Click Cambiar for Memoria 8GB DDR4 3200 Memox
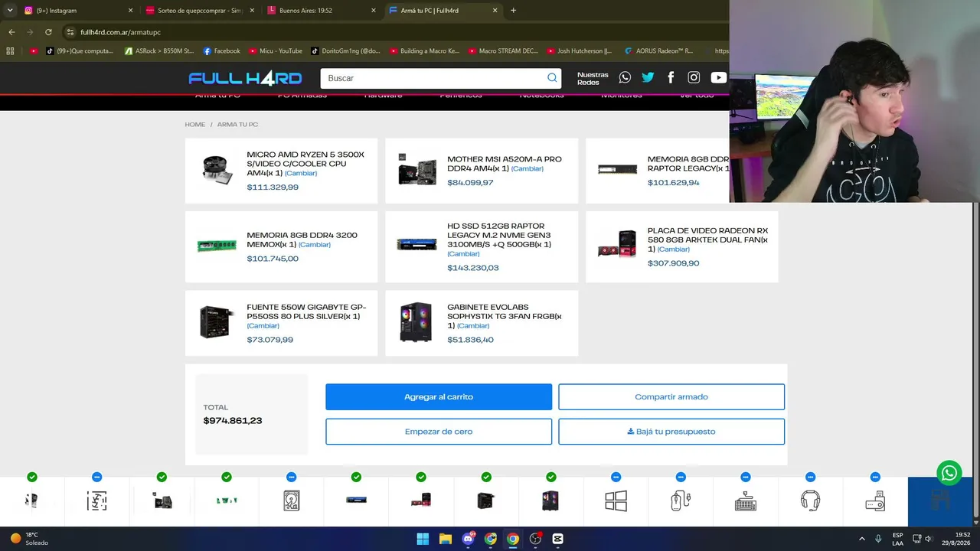The width and height of the screenshot is (980, 551). tap(315, 245)
